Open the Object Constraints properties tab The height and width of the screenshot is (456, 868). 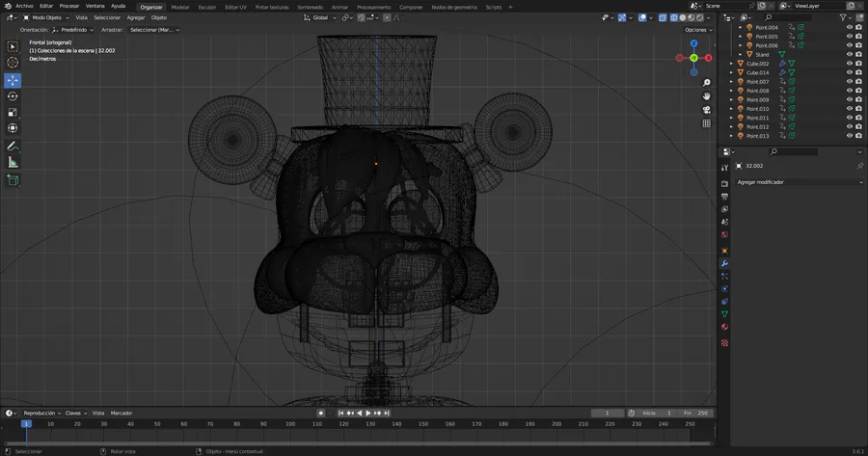724,302
